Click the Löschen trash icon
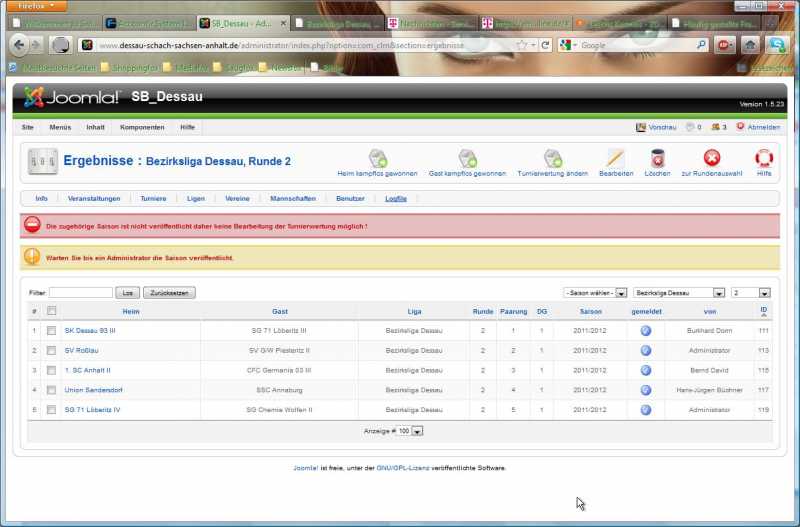800x527 pixels. pyautogui.click(x=657, y=158)
